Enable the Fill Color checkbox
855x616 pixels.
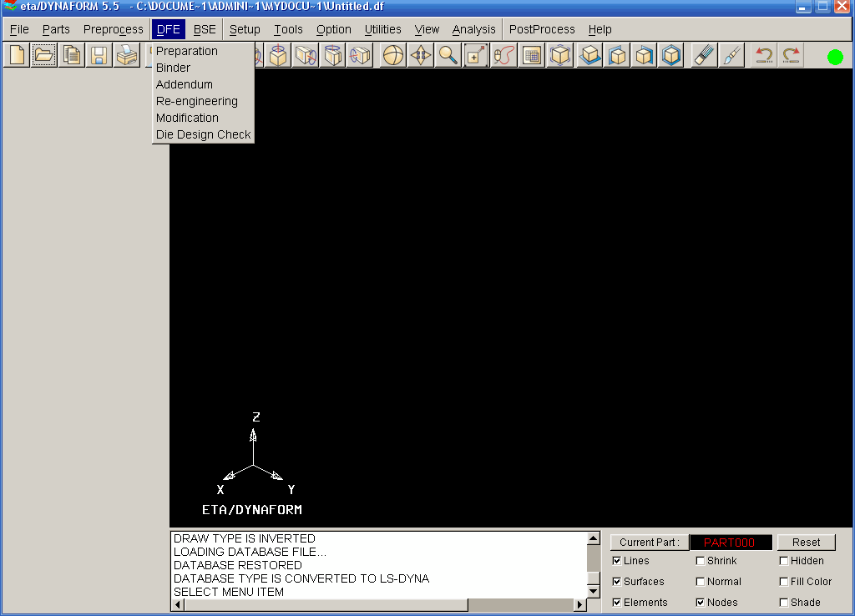click(x=783, y=582)
